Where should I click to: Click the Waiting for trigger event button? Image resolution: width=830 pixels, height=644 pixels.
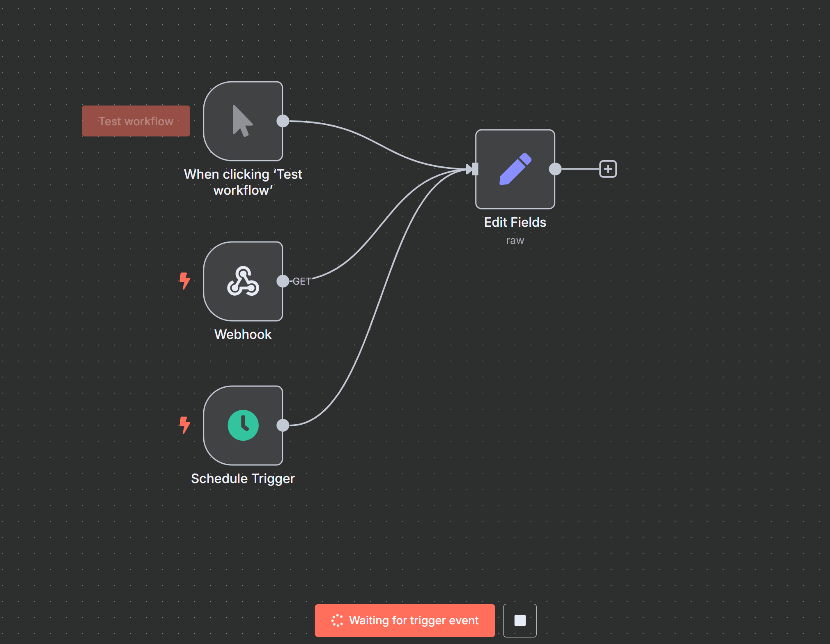[x=405, y=620]
